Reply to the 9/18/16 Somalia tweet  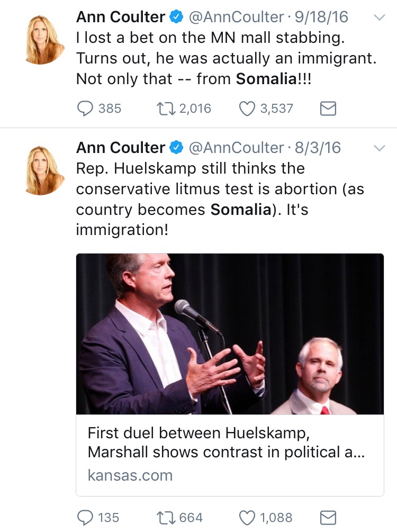click(x=85, y=109)
